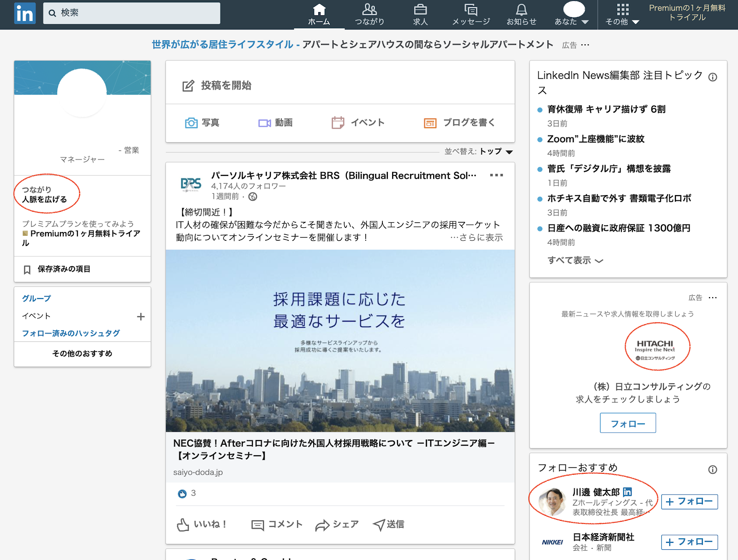
Task: Click the コメント comment button
Action: [277, 524]
